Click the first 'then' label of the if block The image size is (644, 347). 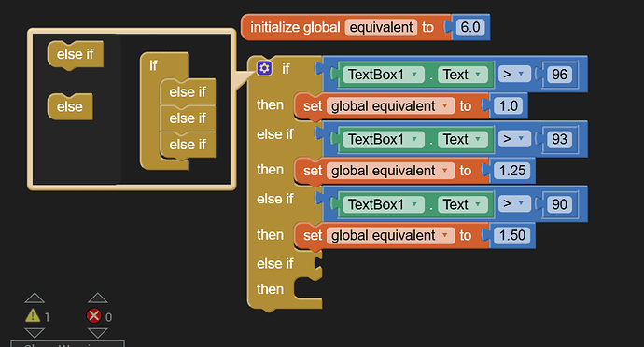coord(270,104)
